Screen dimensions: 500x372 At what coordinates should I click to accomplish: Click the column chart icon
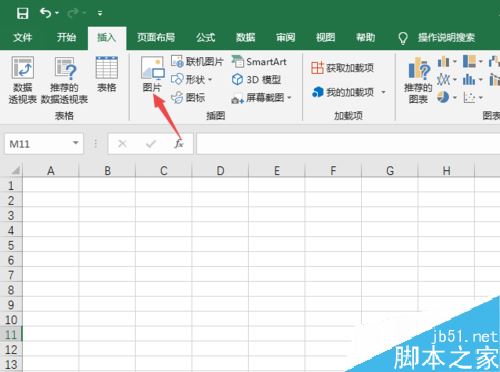tap(444, 61)
